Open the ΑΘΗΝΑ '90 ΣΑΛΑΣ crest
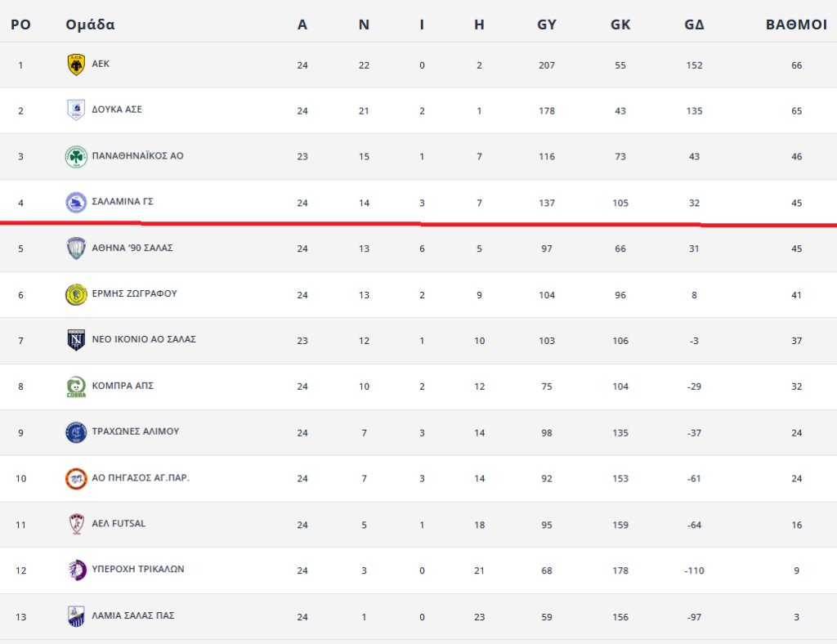837x644 pixels. coord(76,248)
